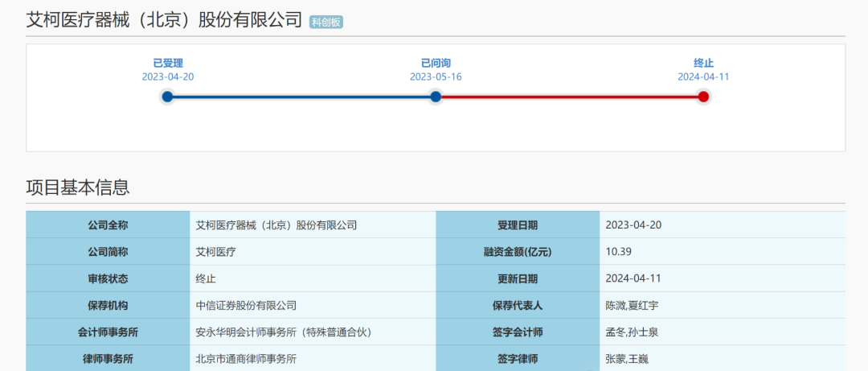Select the 已问询 timeline node dot
The width and height of the screenshot is (868, 371).
tap(436, 97)
